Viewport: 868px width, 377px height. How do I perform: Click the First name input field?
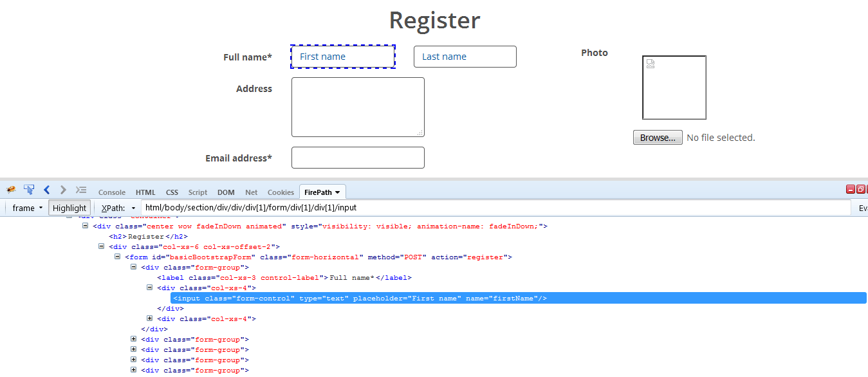click(x=343, y=57)
